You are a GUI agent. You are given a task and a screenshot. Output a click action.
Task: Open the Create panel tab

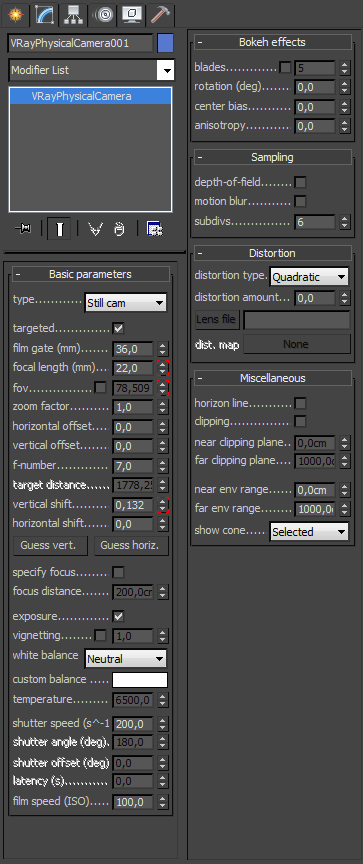click(15, 15)
